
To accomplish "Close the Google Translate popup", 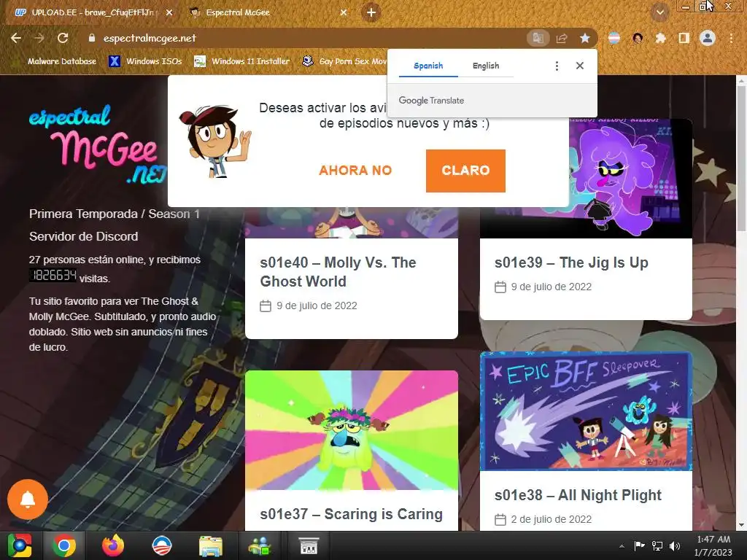I will coord(580,66).
